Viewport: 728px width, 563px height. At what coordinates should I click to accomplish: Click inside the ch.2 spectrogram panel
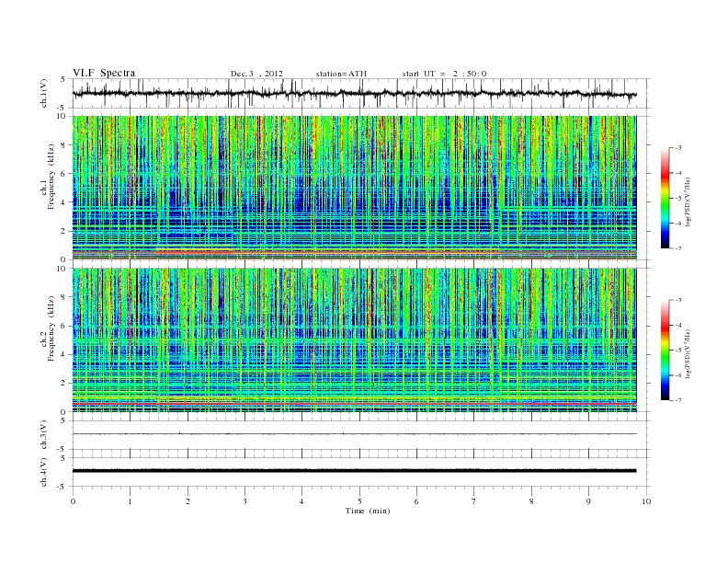point(355,340)
